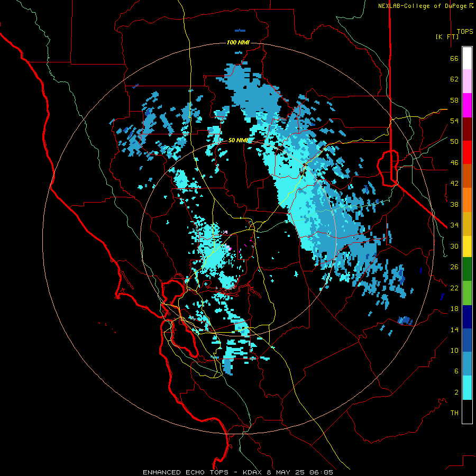Click the '50 NMI' range ring label

click(x=239, y=140)
